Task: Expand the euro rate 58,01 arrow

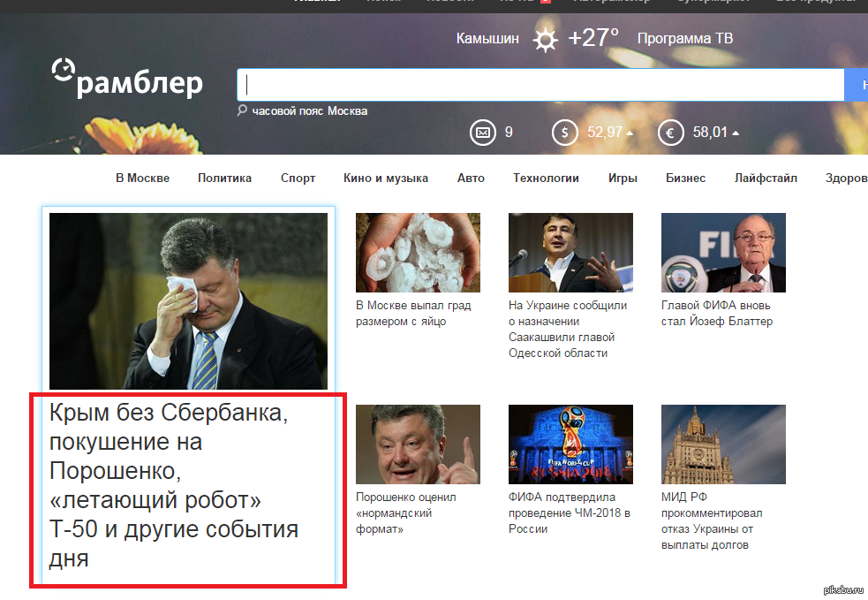Action: coord(736,133)
